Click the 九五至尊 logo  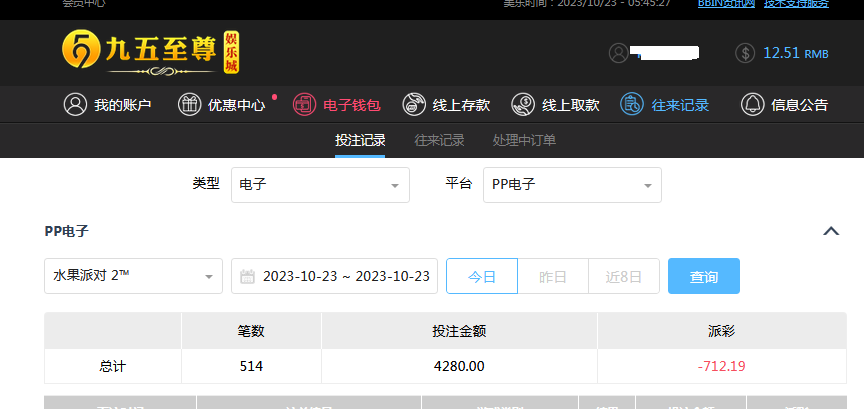tap(151, 53)
